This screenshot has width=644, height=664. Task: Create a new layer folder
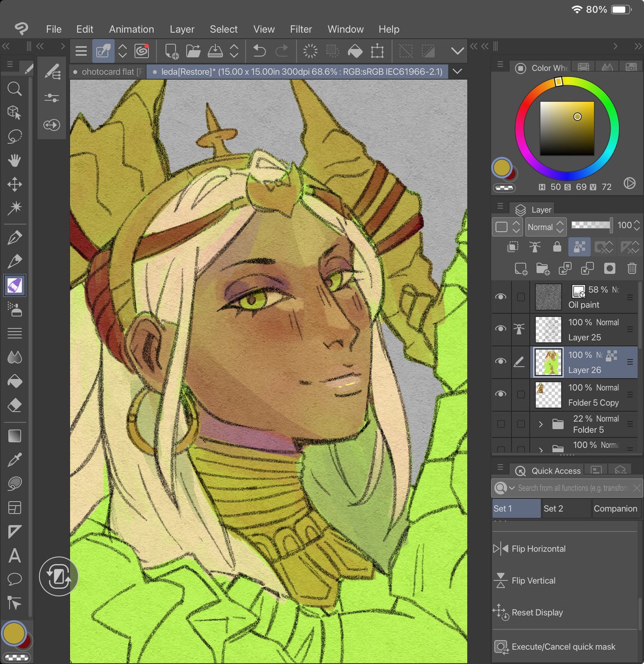point(543,269)
